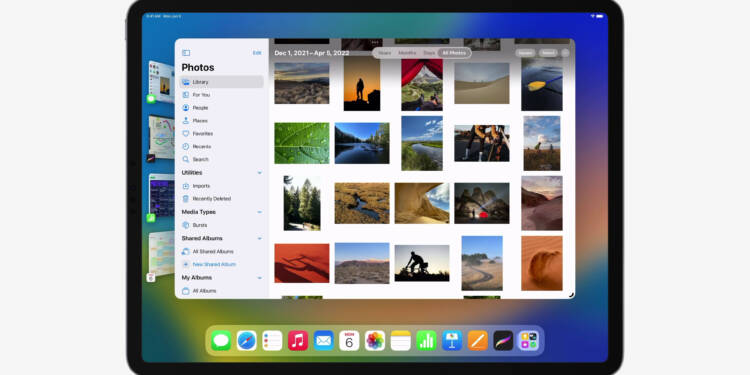This screenshot has height=375, width=750.
Task: Switch to the All Photos tab
Action: 454,53
